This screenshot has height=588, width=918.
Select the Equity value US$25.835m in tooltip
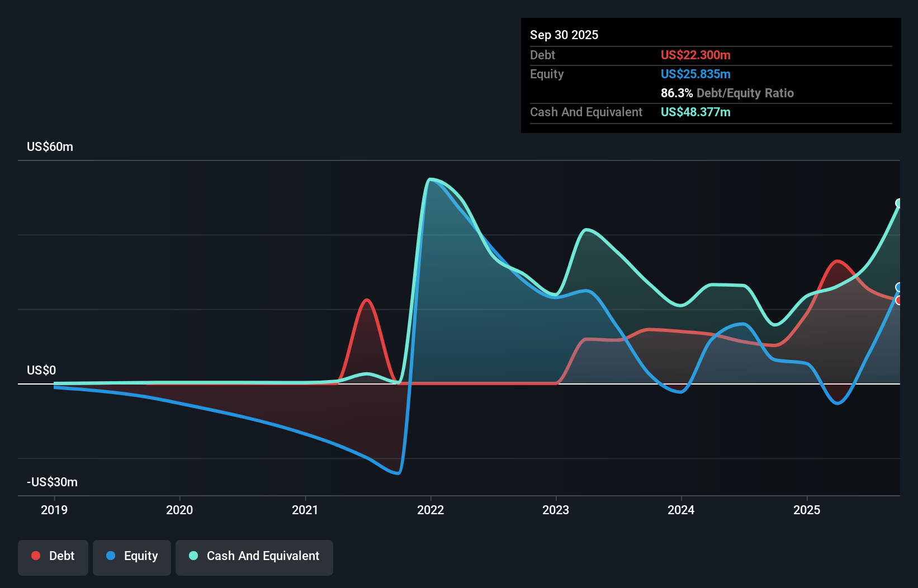[x=695, y=74]
